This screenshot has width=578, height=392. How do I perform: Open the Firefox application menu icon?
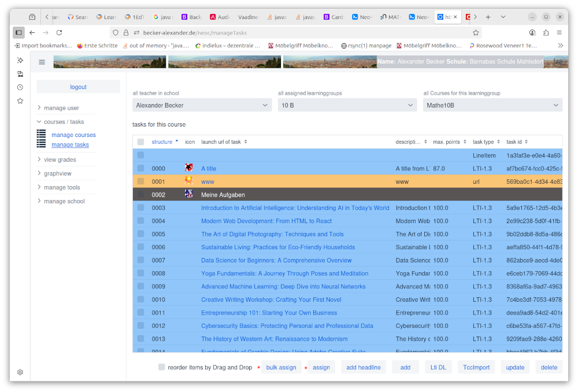point(558,33)
